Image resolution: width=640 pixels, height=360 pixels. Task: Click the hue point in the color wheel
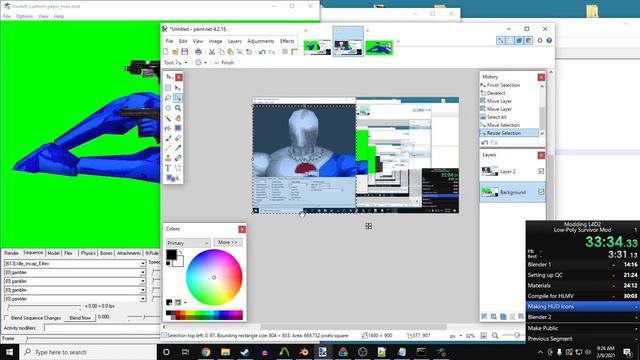click(x=214, y=278)
